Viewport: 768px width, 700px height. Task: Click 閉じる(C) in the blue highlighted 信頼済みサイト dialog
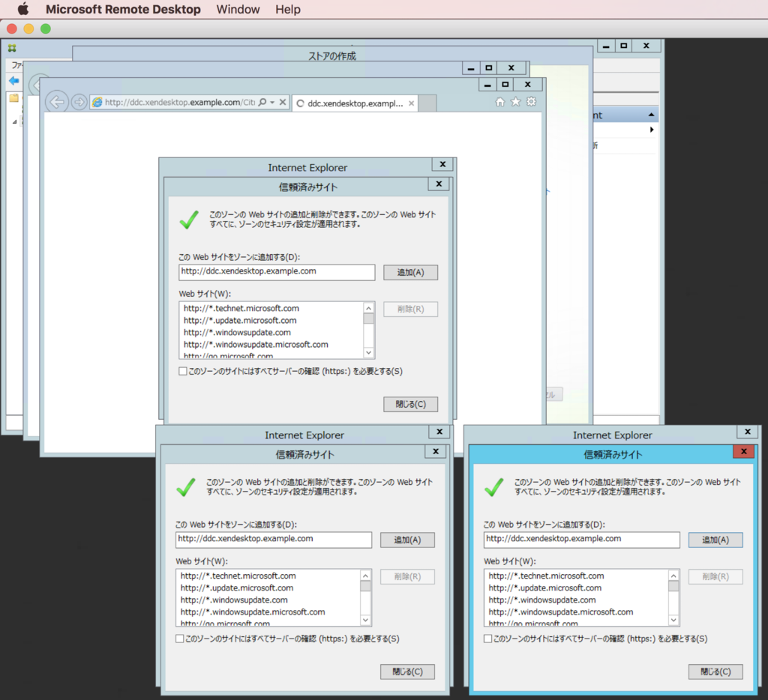[x=715, y=672]
